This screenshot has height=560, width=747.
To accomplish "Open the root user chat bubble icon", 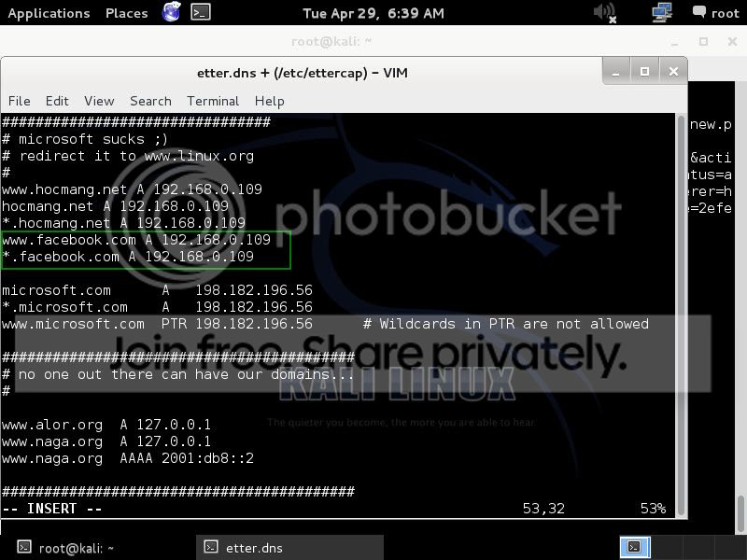I will coord(698,12).
